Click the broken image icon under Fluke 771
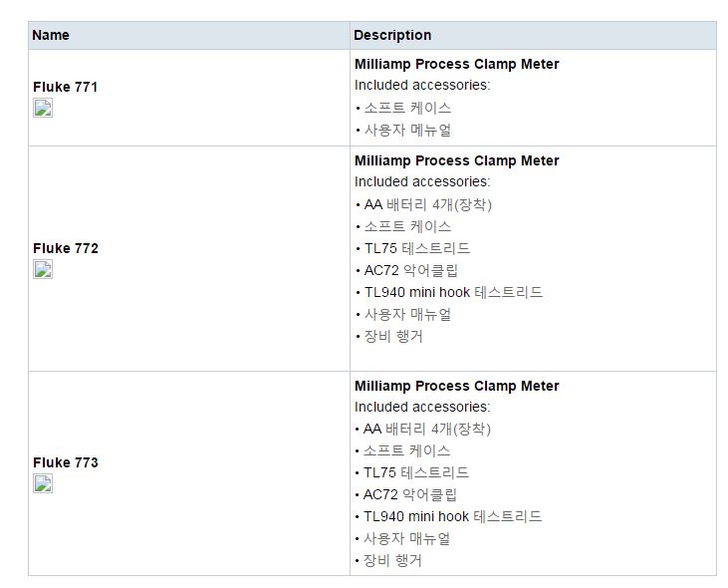The width and height of the screenshot is (728, 588). pyautogui.click(x=43, y=108)
